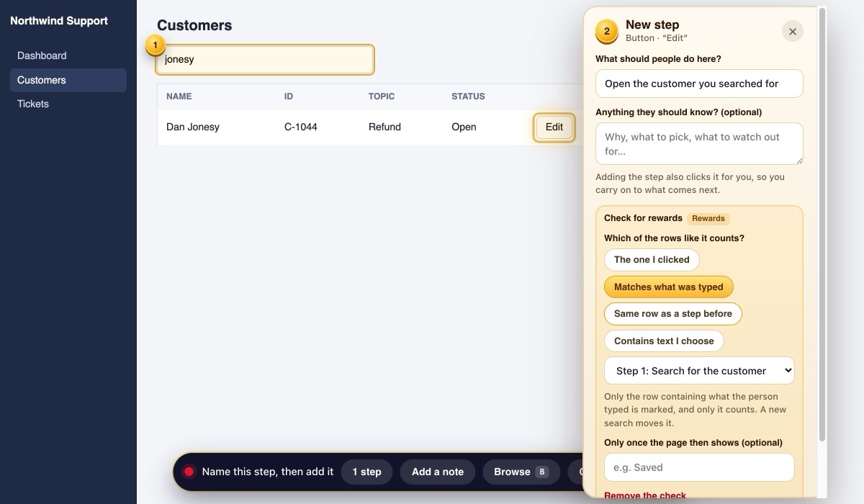Click the Refund topic cell

point(384,127)
